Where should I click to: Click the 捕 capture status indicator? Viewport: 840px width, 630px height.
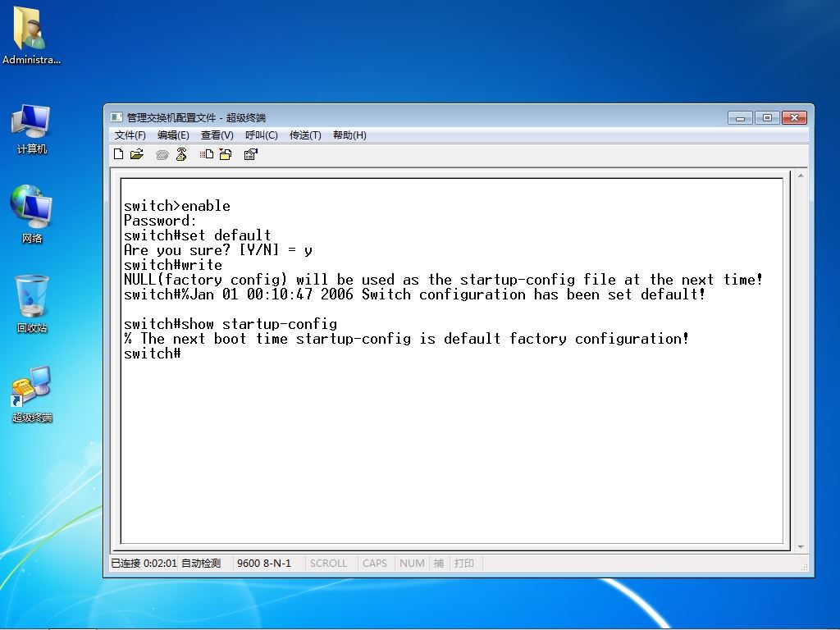(x=439, y=563)
